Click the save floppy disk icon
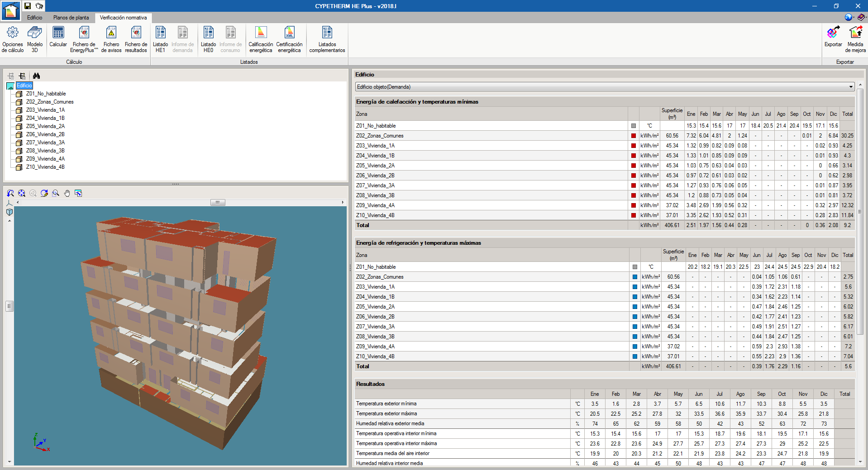This screenshot has height=470, width=868. pos(28,6)
